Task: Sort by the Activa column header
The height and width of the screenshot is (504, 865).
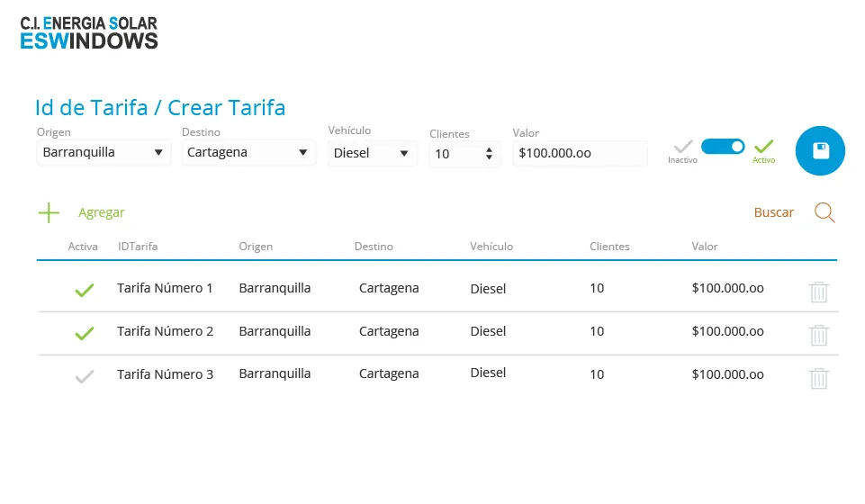Action: click(83, 247)
